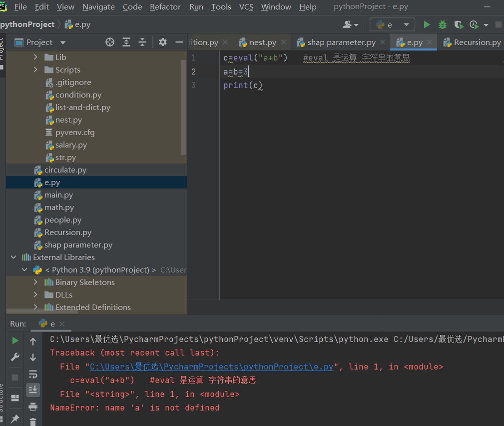Viewport: 504px width, 426px height.
Task: Stop the running process in main toolbar
Action: tap(498, 24)
